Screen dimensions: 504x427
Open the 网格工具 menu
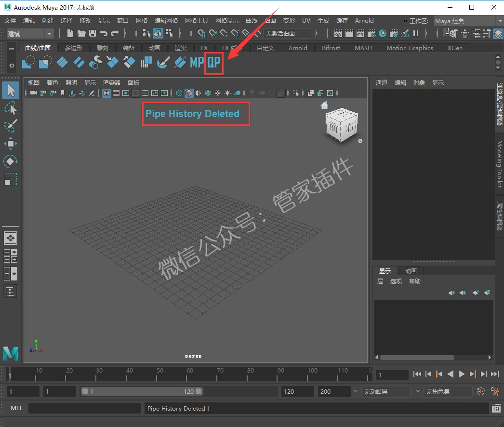coord(197,21)
